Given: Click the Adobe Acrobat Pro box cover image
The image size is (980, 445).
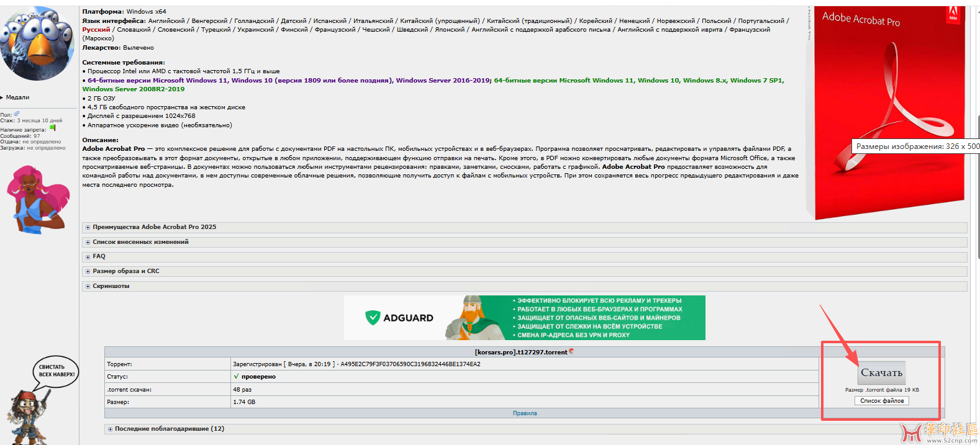Looking at the screenshot, I should [x=887, y=112].
